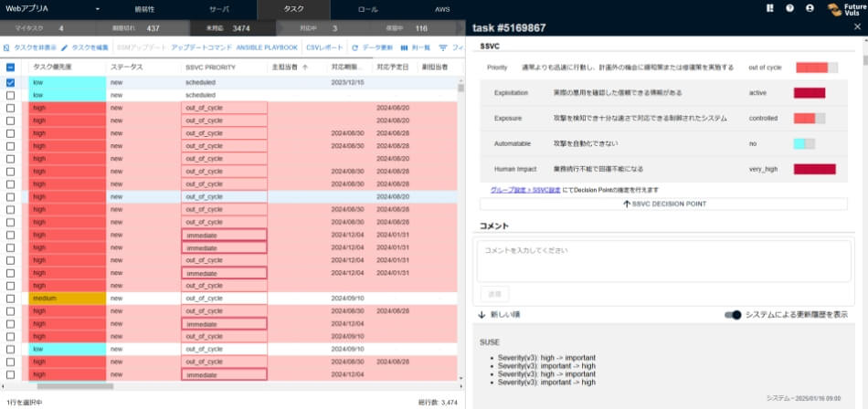Click the タスクを編集 pencil icon

tap(65, 47)
